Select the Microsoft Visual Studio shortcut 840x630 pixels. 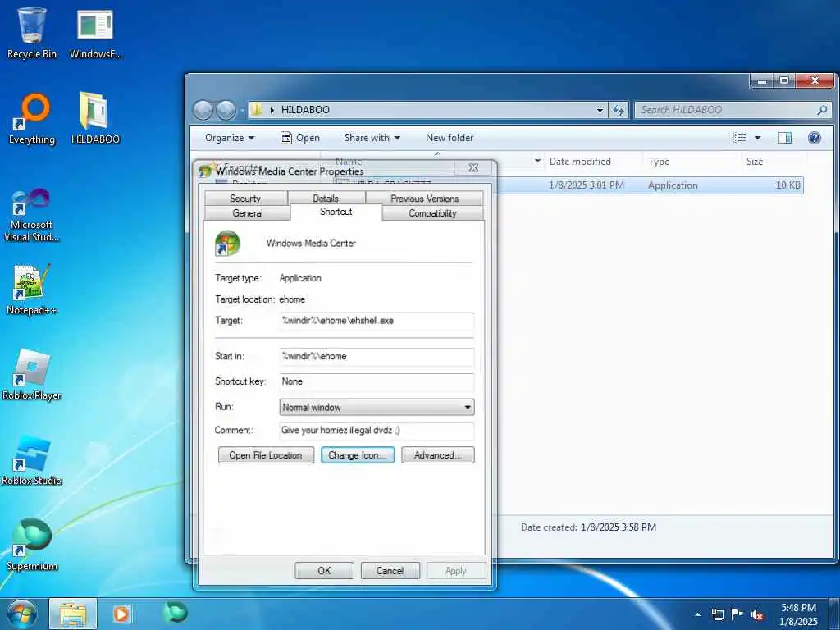32,214
